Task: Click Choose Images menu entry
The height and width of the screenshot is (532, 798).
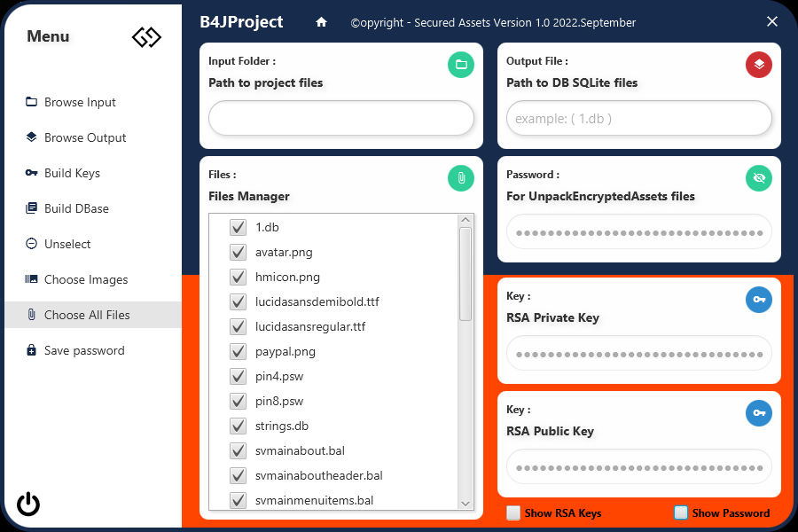Action: click(x=86, y=279)
